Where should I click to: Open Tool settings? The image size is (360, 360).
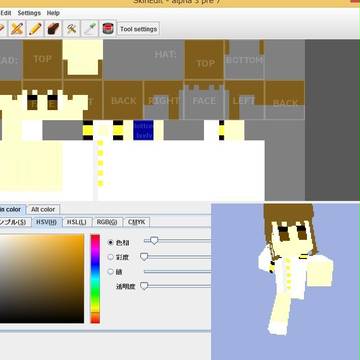(x=138, y=29)
